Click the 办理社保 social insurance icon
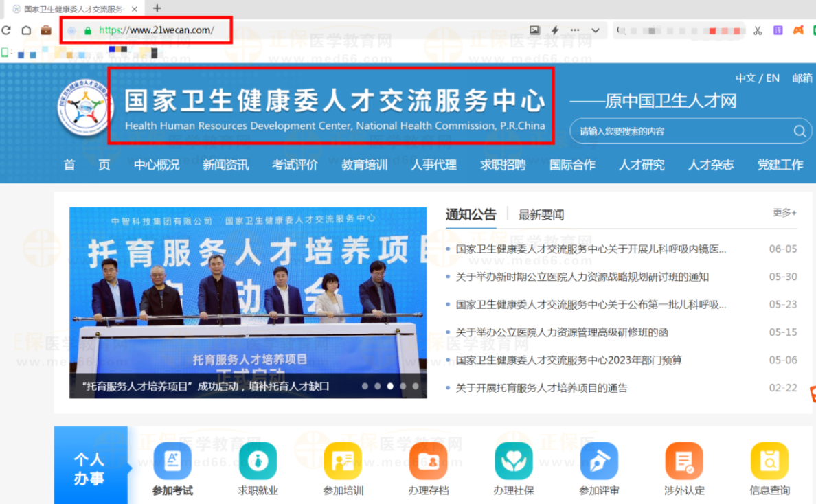This screenshot has width=816, height=504. pyautogui.click(x=513, y=461)
